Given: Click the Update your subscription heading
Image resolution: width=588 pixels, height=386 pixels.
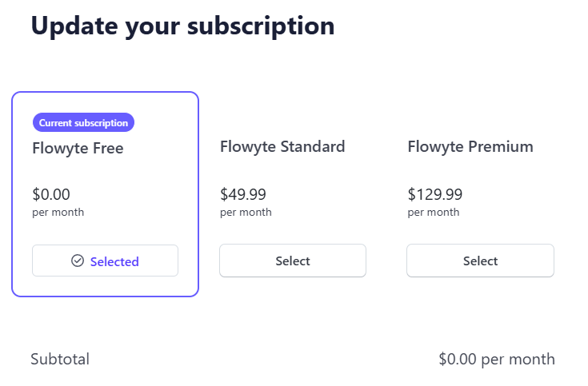Looking at the screenshot, I should pos(182,26).
